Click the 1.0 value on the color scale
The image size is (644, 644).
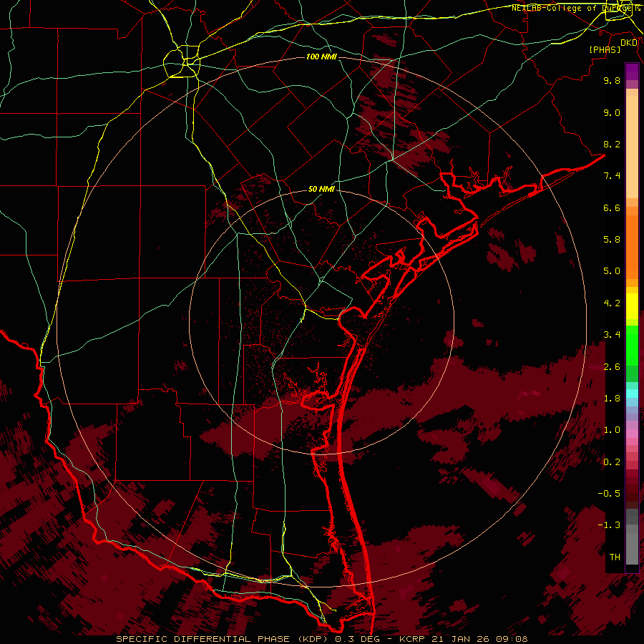(612, 430)
